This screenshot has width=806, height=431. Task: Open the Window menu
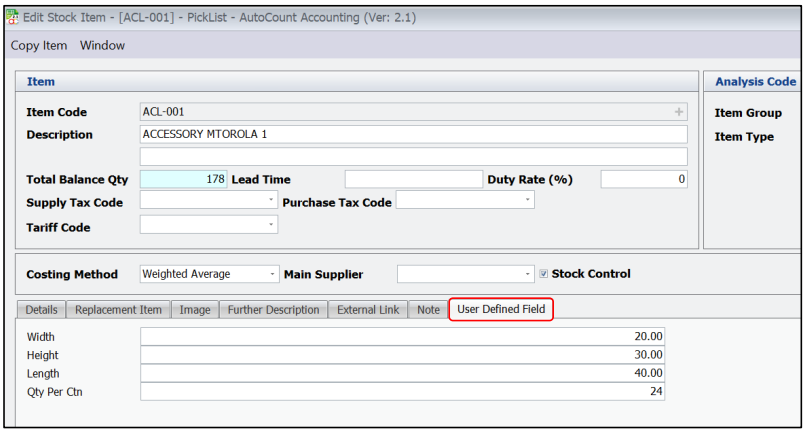[102, 45]
